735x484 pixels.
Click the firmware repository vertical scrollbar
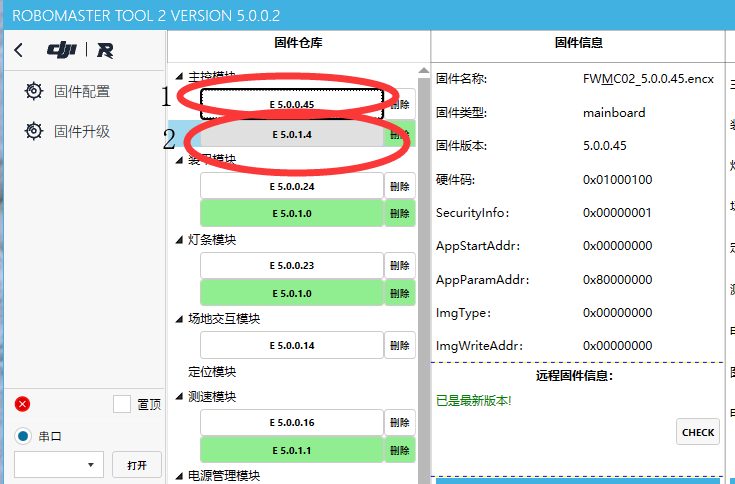[x=424, y=281]
